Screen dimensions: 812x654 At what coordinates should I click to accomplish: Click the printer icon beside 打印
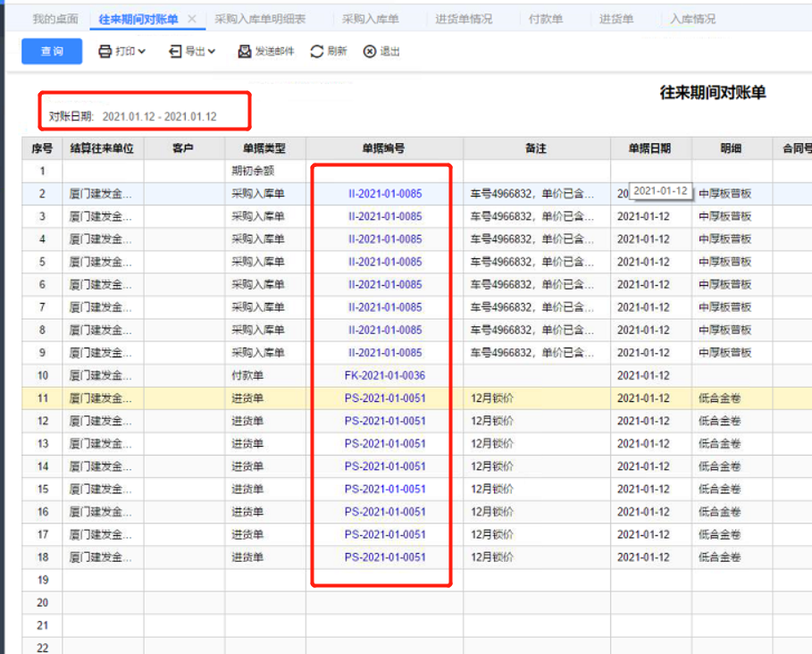(105, 51)
